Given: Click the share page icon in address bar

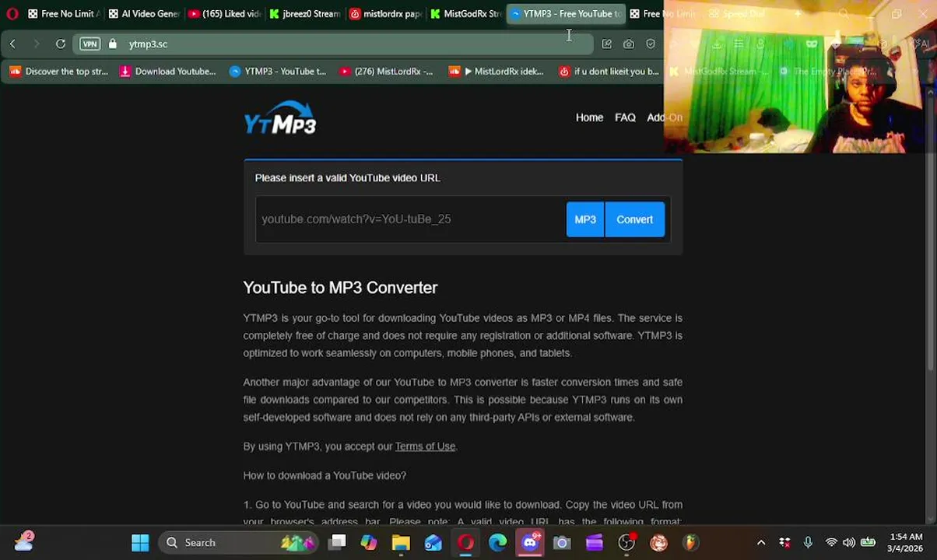Looking at the screenshot, I should point(606,44).
